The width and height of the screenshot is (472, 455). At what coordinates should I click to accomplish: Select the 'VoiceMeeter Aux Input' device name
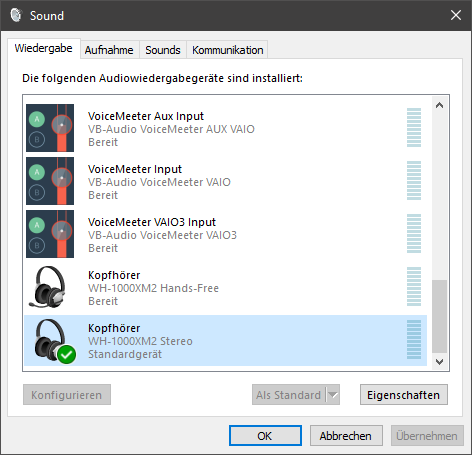tap(146, 116)
